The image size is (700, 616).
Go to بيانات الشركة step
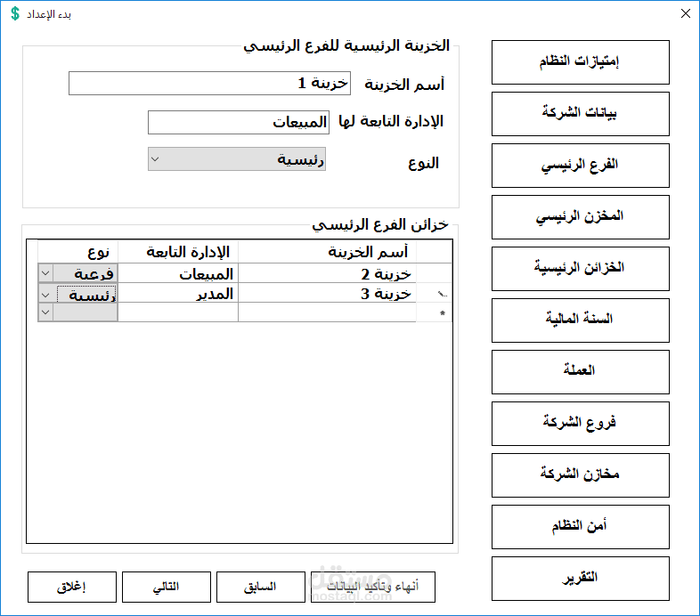(581, 114)
